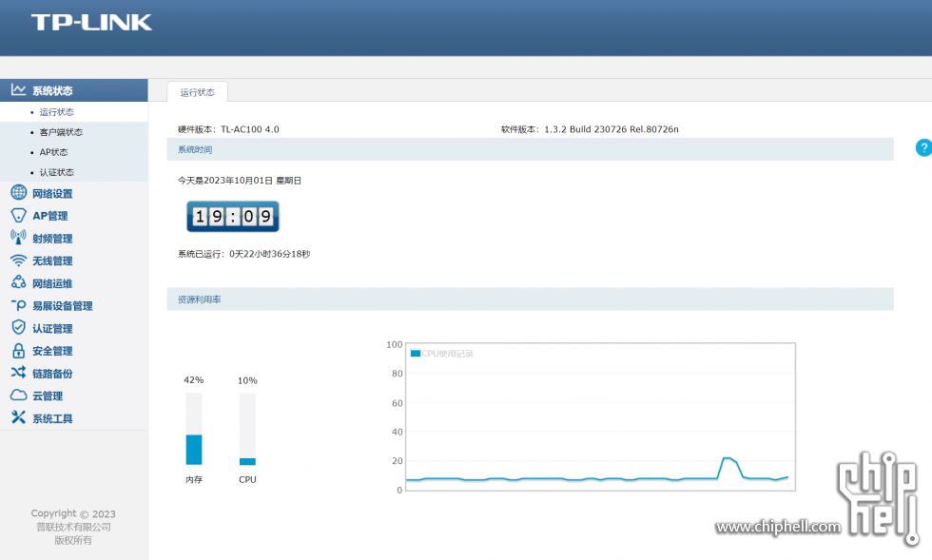Collapse the 系统状态 sidebar section
932x560 pixels.
tap(74, 90)
